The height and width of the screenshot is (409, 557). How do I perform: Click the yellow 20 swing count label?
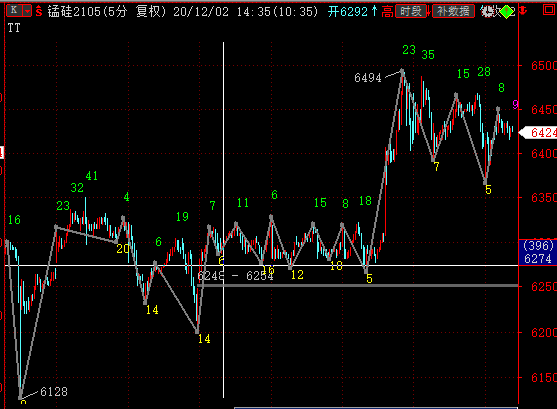point(123,248)
